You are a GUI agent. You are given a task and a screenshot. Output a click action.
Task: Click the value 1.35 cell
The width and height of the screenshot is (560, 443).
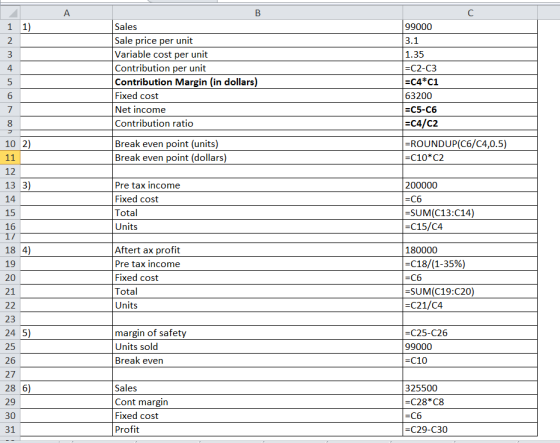[x=470, y=54]
